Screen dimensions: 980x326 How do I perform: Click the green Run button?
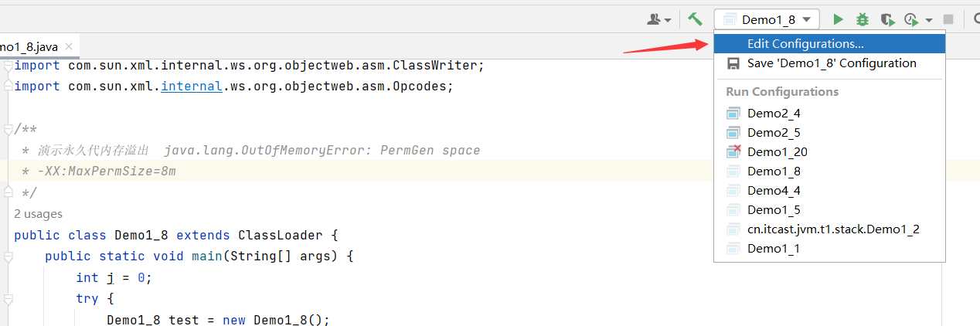point(839,19)
